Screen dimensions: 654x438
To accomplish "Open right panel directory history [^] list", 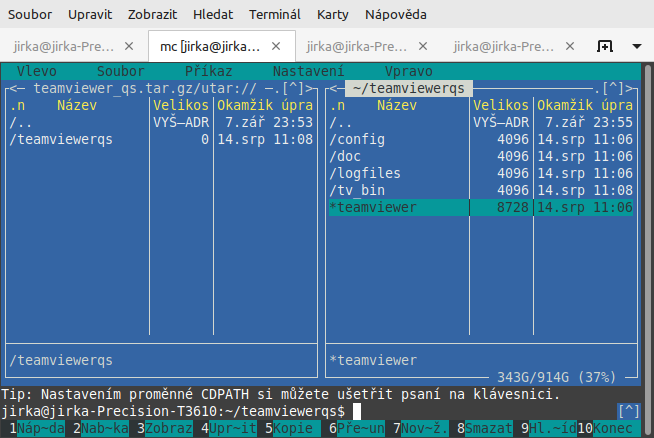I will pos(613,88).
